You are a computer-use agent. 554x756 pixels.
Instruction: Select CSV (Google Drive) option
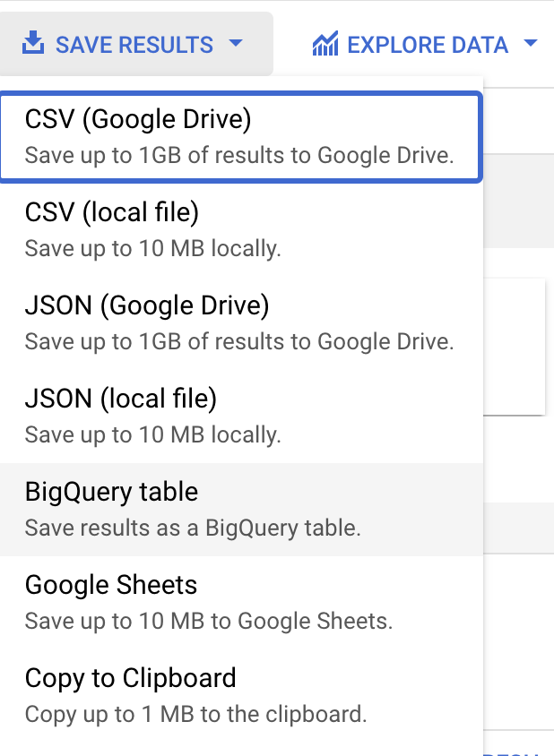pyautogui.click(x=138, y=119)
